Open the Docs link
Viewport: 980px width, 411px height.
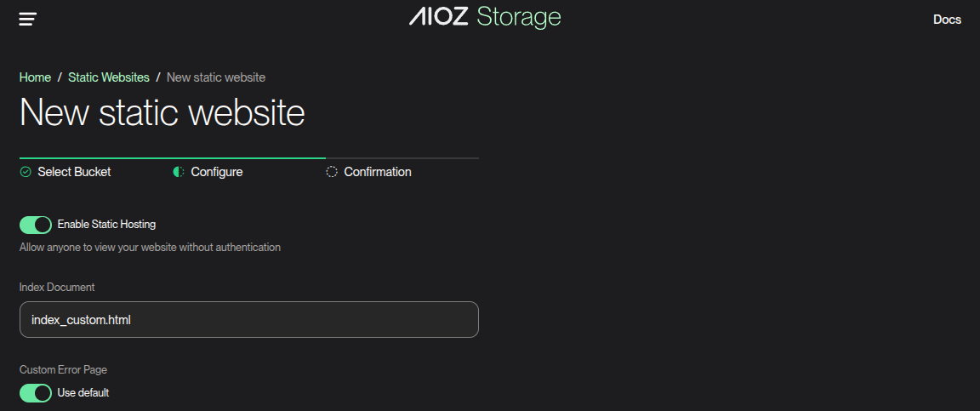pyautogui.click(x=947, y=20)
